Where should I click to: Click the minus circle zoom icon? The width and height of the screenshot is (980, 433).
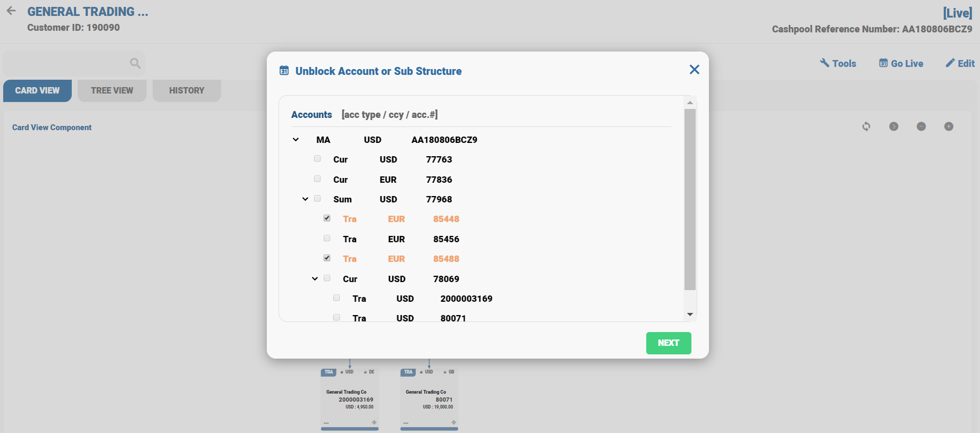click(921, 126)
